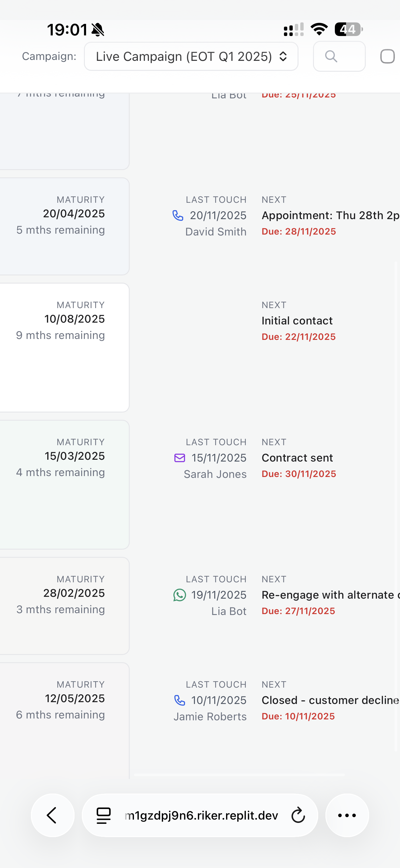Tick the checkbox next to search box
400x868 pixels.
387,56
